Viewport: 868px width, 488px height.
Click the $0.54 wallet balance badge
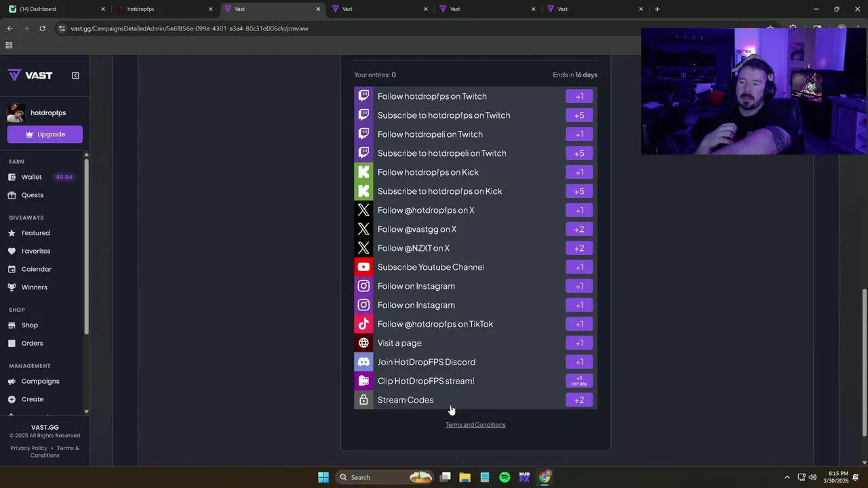coord(64,177)
